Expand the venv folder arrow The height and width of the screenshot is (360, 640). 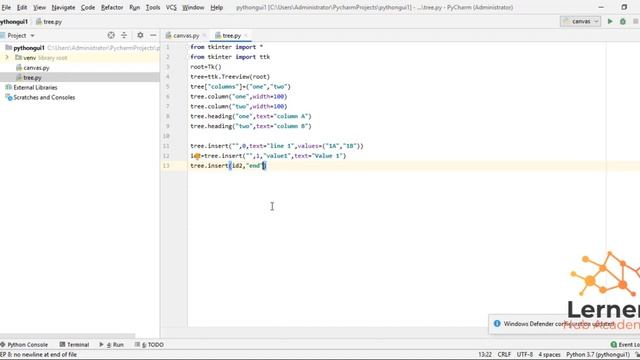click(7, 58)
